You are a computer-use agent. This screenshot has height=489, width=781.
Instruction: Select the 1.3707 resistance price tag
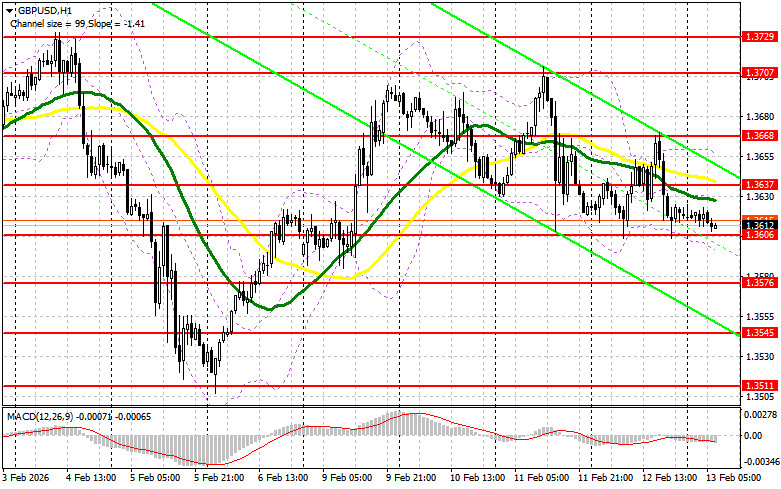pyautogui.click(x=759, y=72)
